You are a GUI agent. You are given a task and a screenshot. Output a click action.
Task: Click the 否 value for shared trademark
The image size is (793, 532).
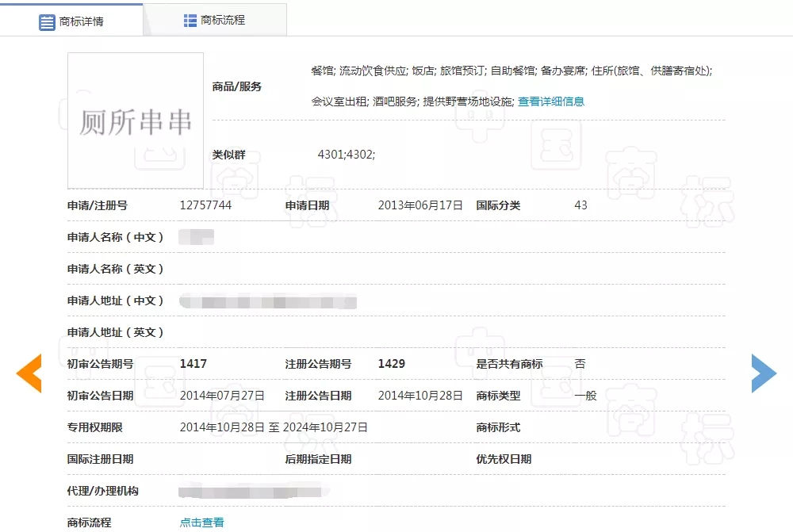[x=578, y=363]
